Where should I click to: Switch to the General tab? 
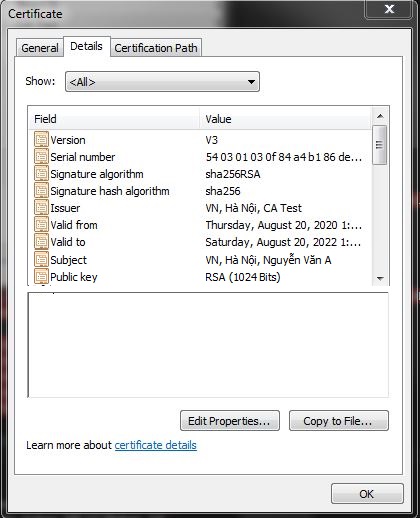pyautogui.click(x=40, y=48)
